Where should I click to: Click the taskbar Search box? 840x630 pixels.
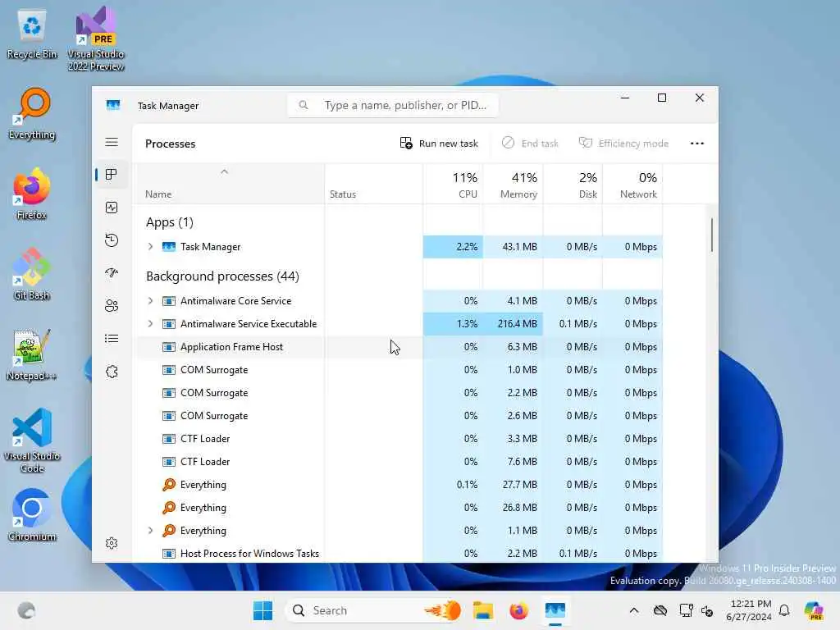[372, 610]
